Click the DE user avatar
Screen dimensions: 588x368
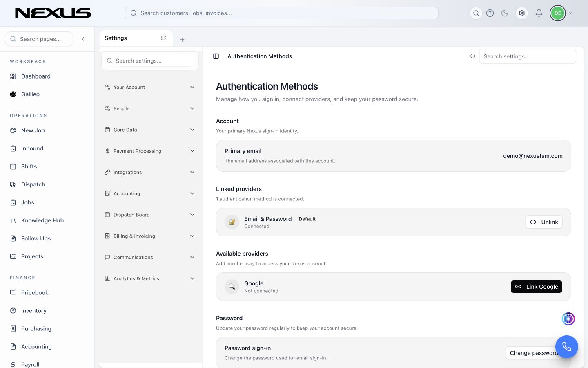[558, 13]
